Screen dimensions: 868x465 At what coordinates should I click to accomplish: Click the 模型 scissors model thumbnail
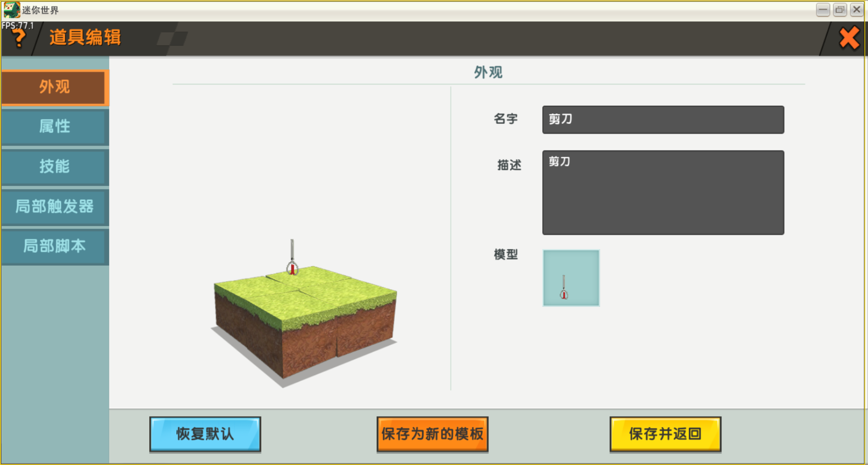coord(571,278)
